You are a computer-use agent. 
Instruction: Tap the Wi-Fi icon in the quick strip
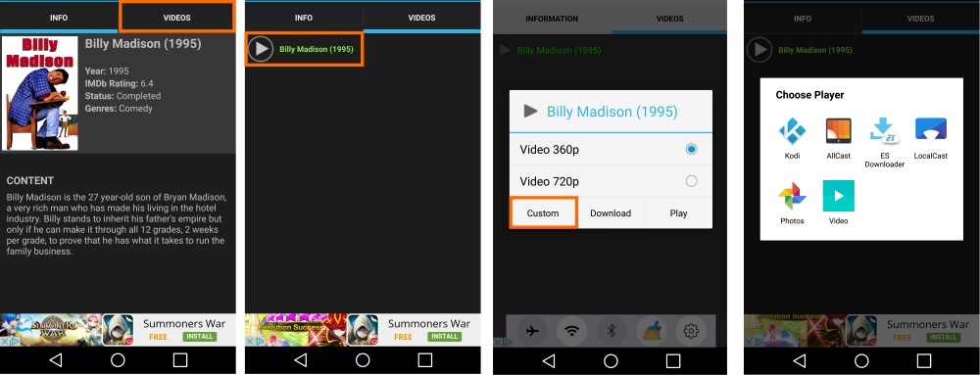tap(571, 331)
